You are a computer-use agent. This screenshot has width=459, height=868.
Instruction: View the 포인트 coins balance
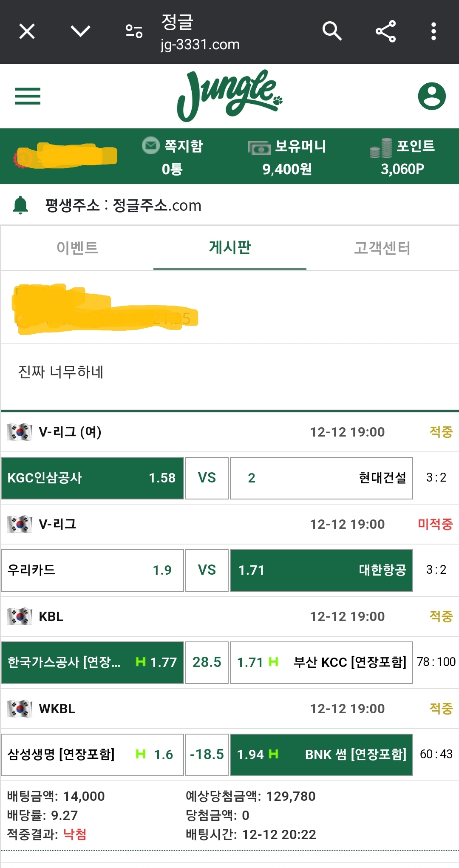402,157
